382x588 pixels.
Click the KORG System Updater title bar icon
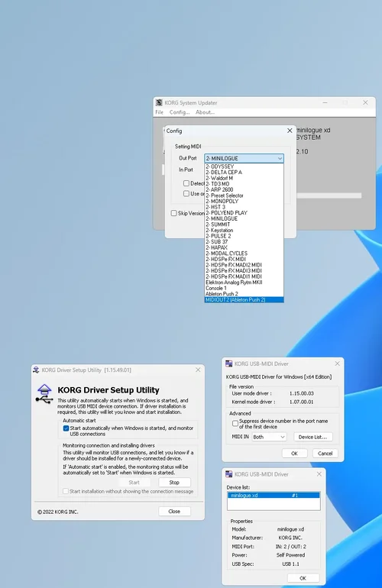[159, 102]
